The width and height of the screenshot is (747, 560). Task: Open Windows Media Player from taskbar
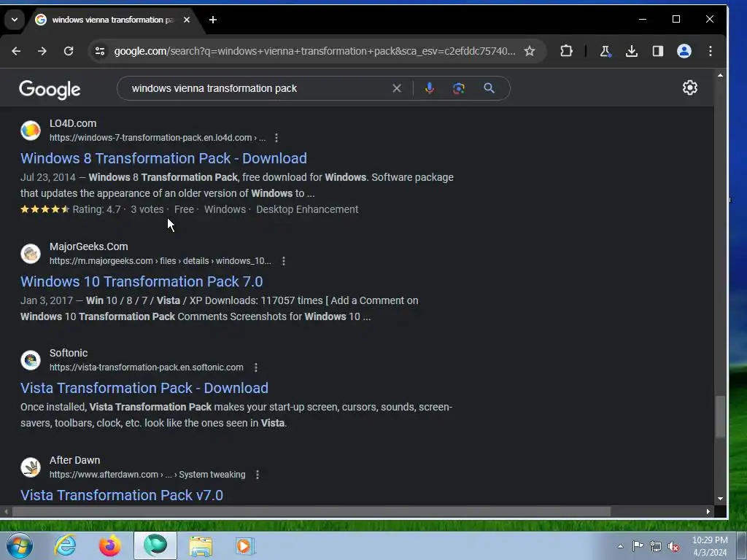245,545
